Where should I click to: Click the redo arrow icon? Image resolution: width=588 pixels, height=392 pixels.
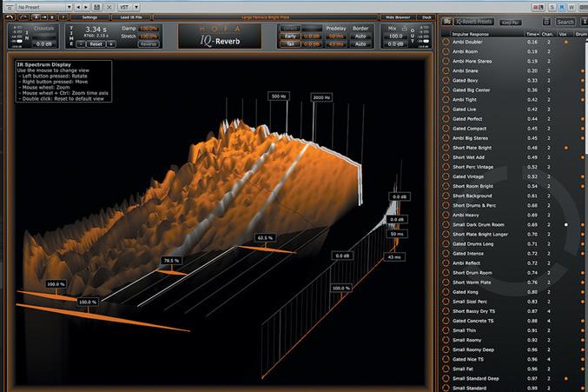(23, 17)
